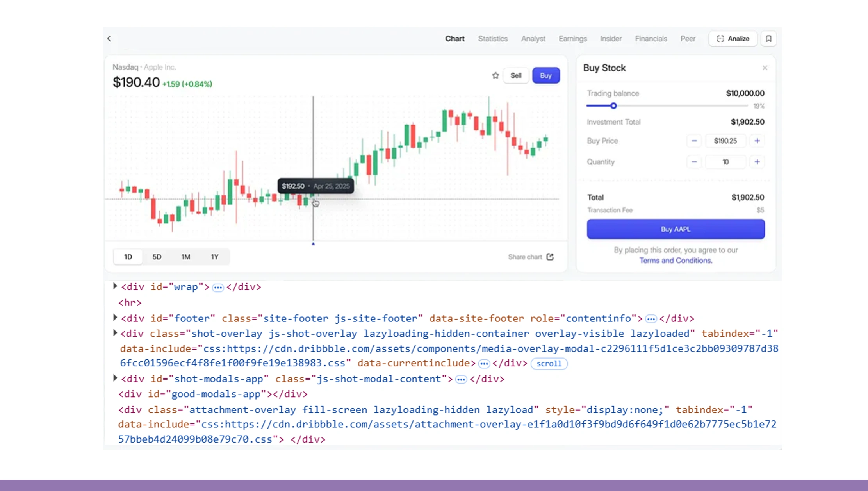Close the Buy Stock panel
The width and height of the screenshot is (868, 491).
pos(765,68)
